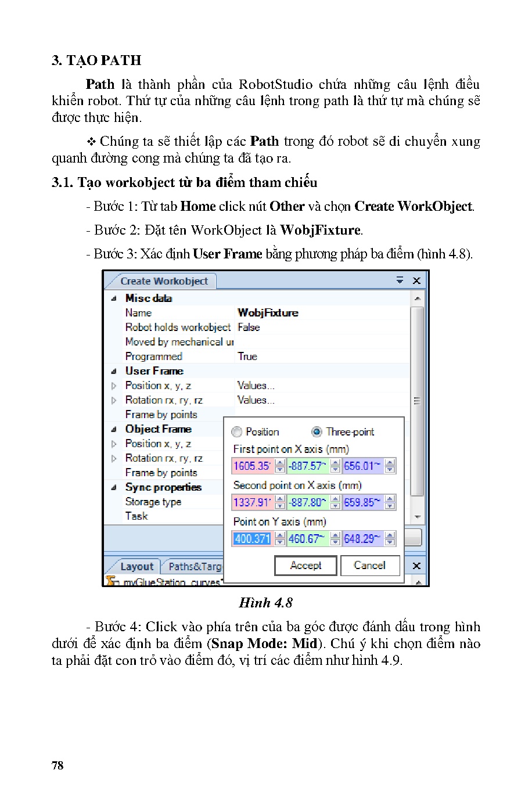Close the Create Workobject panel
532x806 pixels.
point(416,280)
